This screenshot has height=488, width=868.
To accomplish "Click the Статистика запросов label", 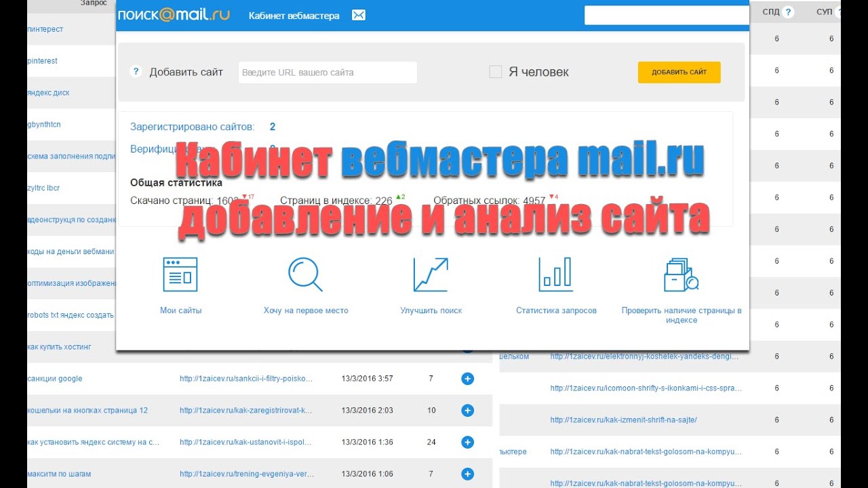I will point(556,310).
